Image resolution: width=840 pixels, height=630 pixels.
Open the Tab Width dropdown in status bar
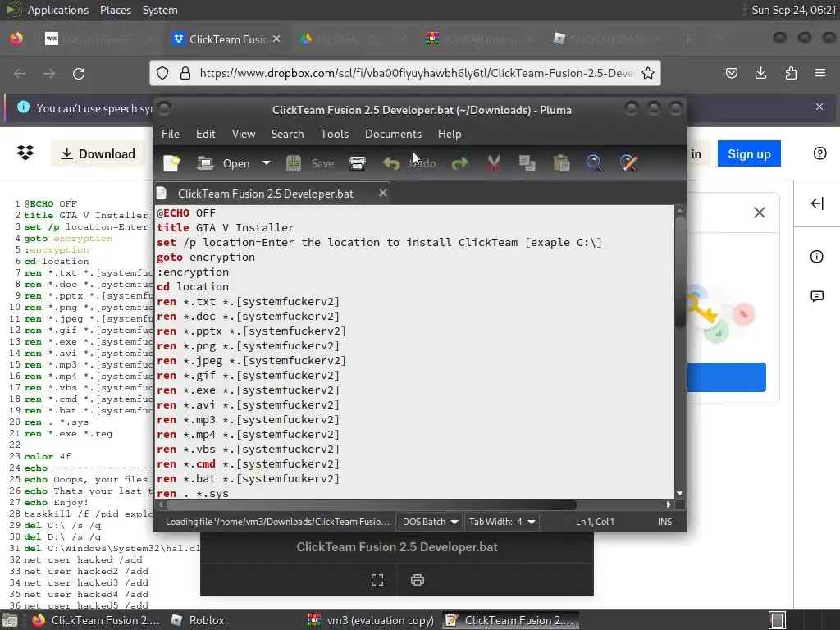(x=502, y=522)
